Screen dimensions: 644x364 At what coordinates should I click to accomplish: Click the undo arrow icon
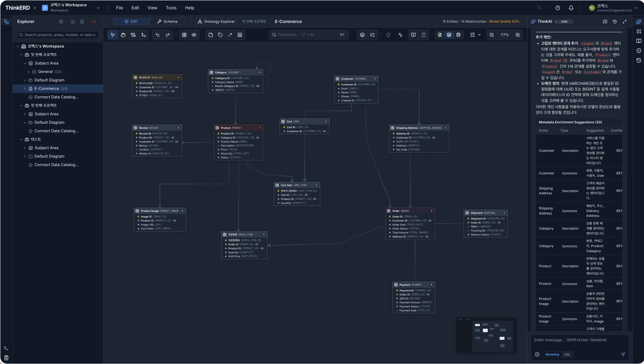(157, 35)
